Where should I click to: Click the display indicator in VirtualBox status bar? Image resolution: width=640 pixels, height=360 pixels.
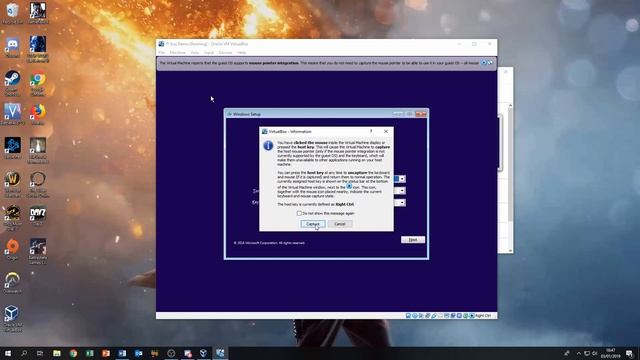(447, 316)
